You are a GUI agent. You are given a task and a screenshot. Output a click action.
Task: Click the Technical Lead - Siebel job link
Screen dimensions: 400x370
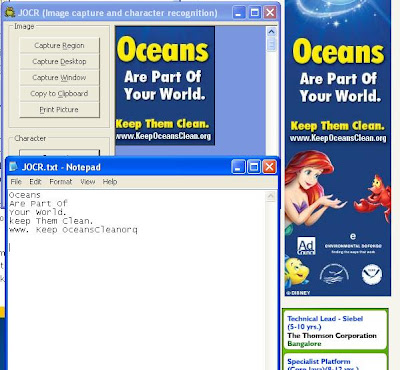pos(325,323)
